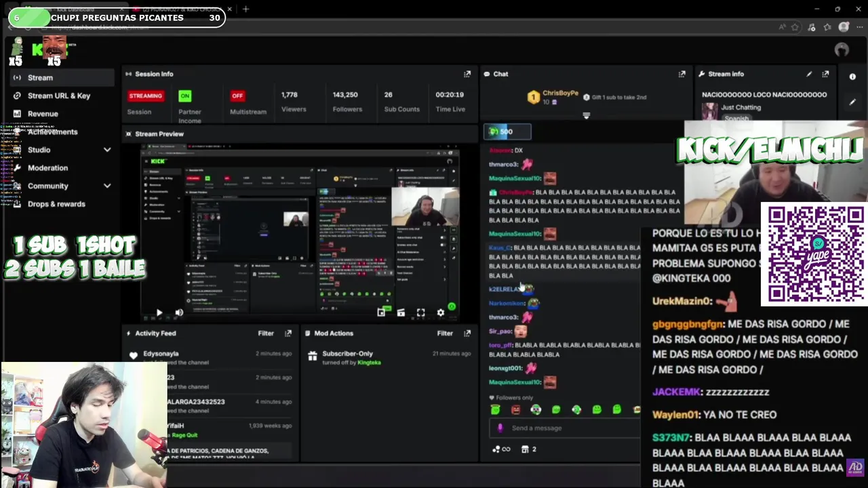The width and height of the screenshot is (868, 488).
Task: Open Drops & rewards page
Action: point(56,204)
